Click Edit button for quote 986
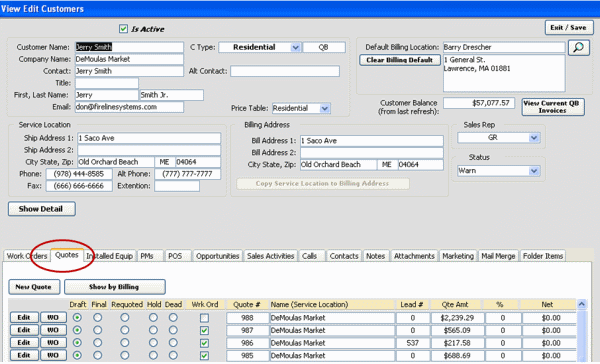The height and width of the screenshot is (364, 600). tap(24, 343)
